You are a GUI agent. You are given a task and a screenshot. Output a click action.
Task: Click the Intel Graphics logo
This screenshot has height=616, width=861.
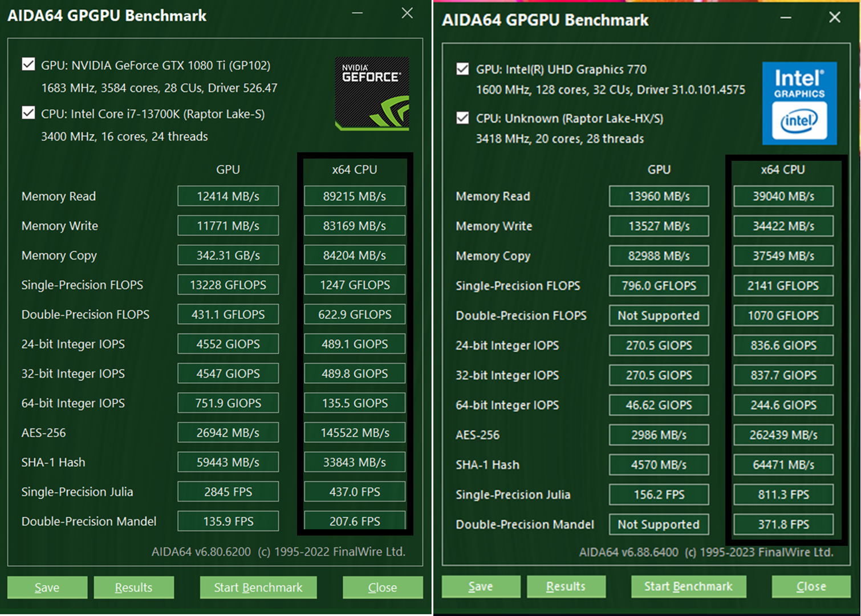tap(799, 103)
